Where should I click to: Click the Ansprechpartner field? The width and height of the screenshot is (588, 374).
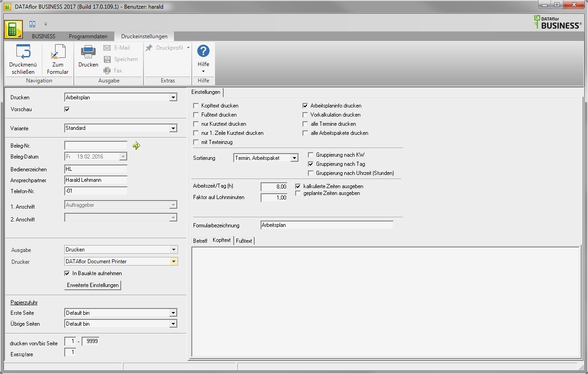96,180
